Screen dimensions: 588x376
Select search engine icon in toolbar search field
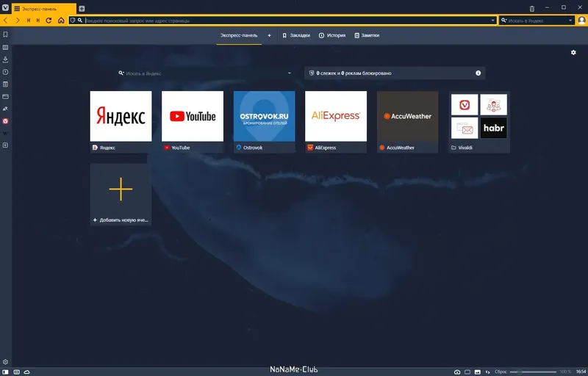504,21
